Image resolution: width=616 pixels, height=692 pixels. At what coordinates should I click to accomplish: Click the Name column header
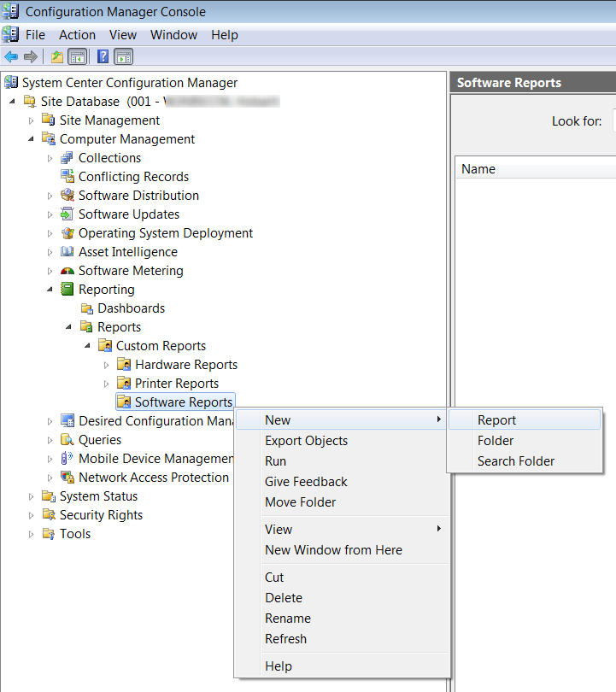(x=535, y=169)
